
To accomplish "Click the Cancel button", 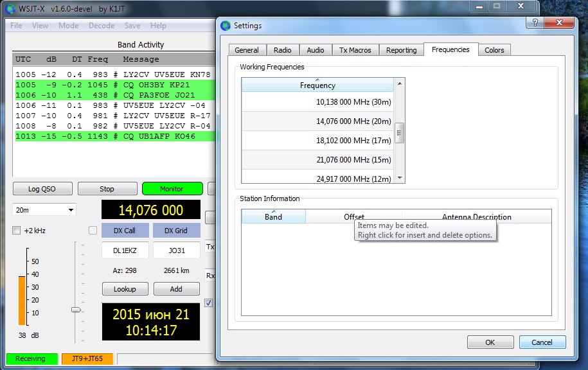I will (542, 342).
